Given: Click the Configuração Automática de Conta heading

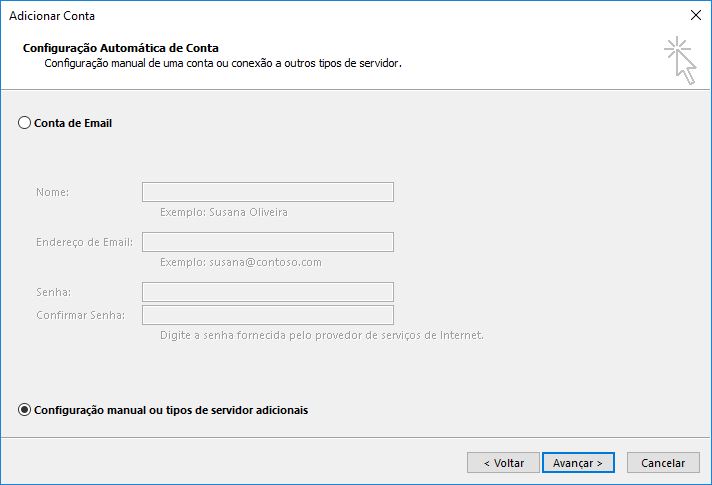Looking at the screenshot, I should click(x=120, y=48).
